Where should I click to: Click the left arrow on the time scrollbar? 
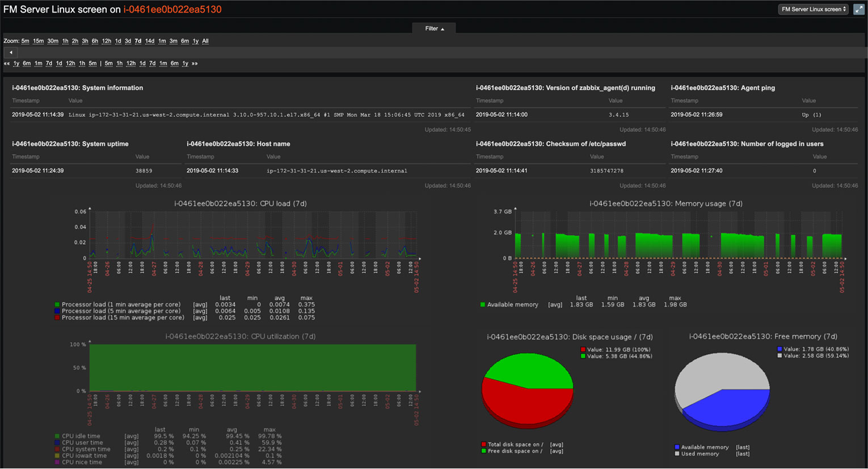[x=11, y=52]
